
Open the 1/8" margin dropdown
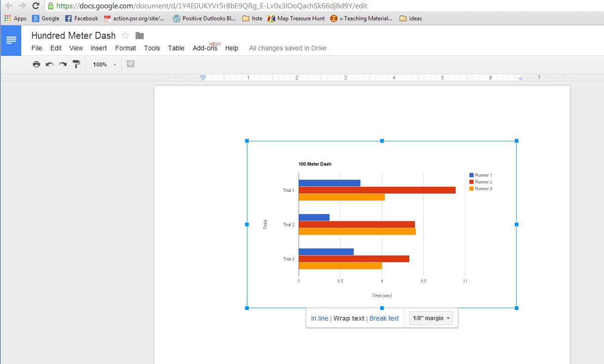click(431, 318)
